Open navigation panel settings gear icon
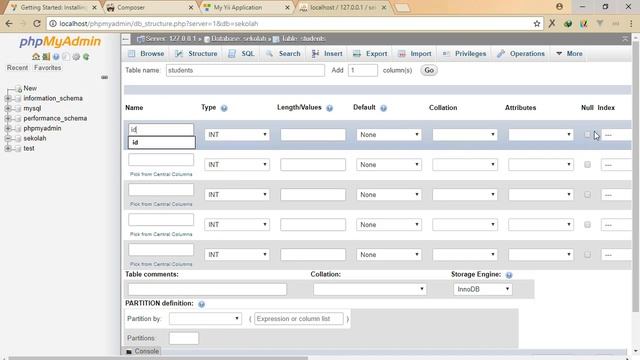Screen dimensions: 640x360 pyautogui.click(x=76, y=57)
